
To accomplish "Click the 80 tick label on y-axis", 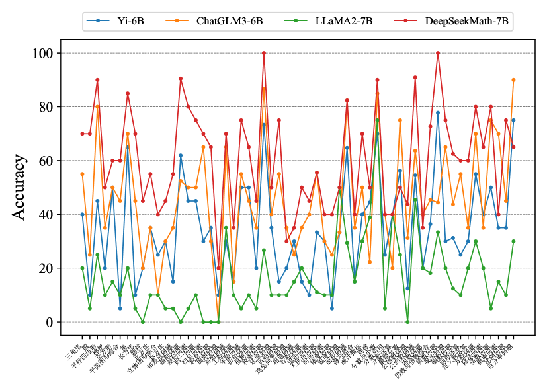I will click(46, 106).
